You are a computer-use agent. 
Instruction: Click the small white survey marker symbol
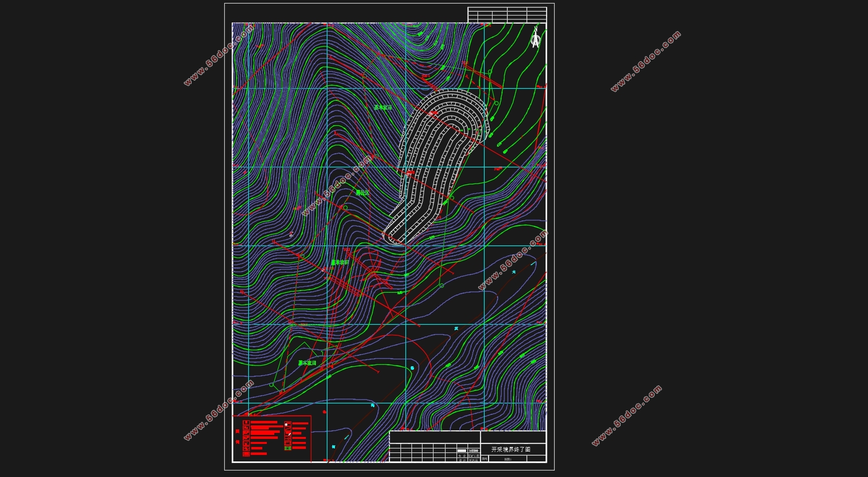[291, 233]
